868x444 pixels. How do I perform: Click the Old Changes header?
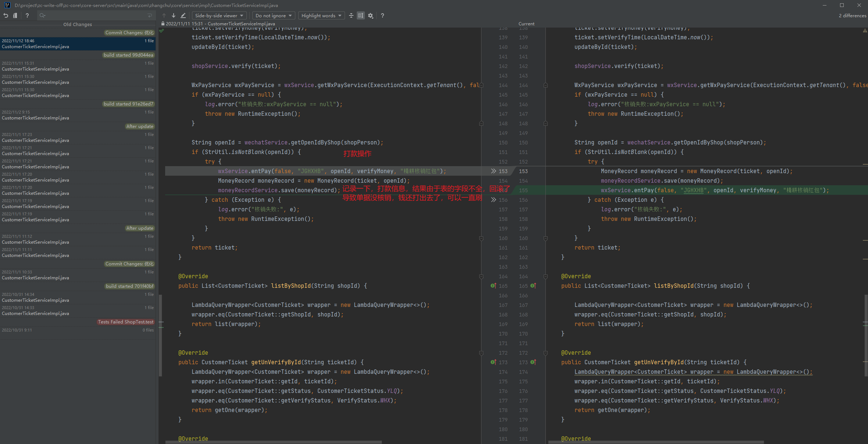(x=78, y=24)
